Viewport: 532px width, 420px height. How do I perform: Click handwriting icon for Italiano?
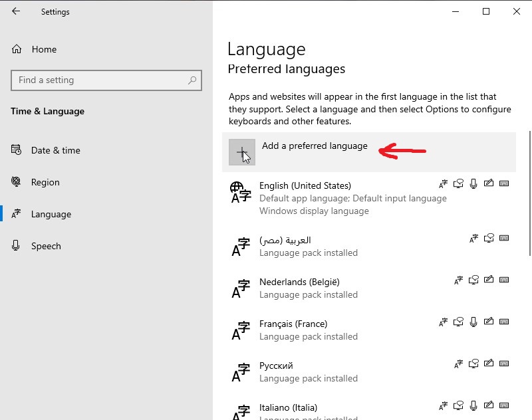(489, 405)
